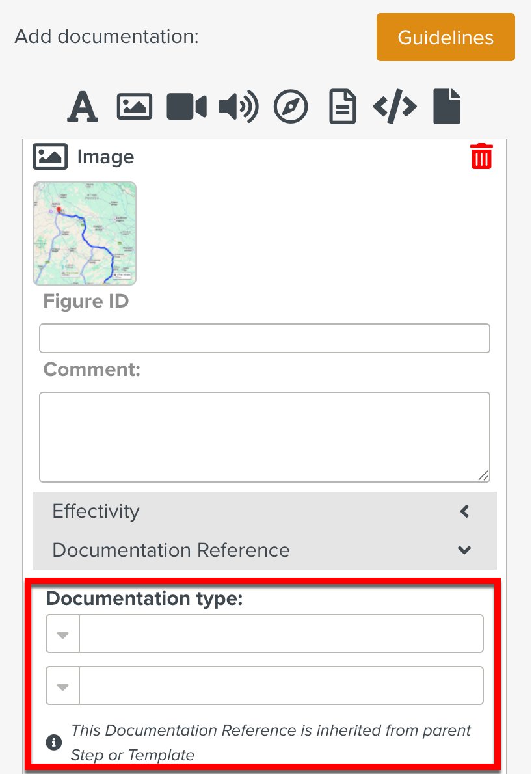The height and width of the screenshot is (774, 532).
Task: Click into the Figure ID field
Action: pyautogui.click(x=265, y=338)
